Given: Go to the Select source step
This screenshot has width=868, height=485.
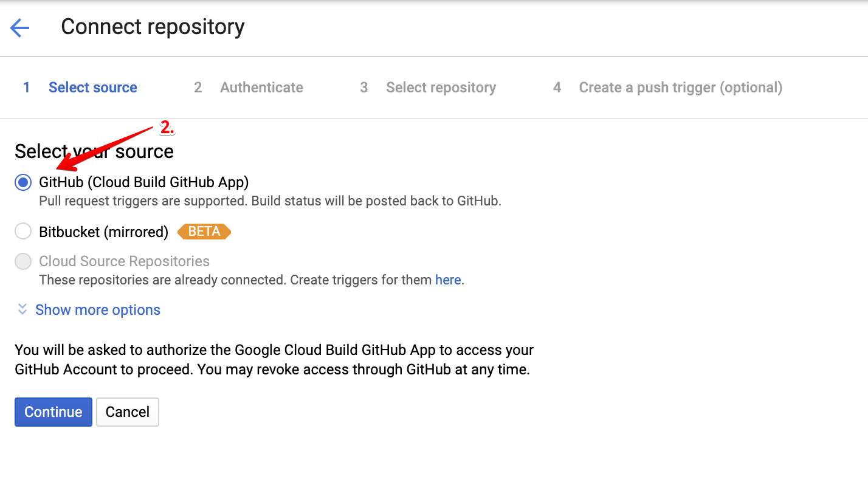Looking at the screenshot, I should (92, 88).
